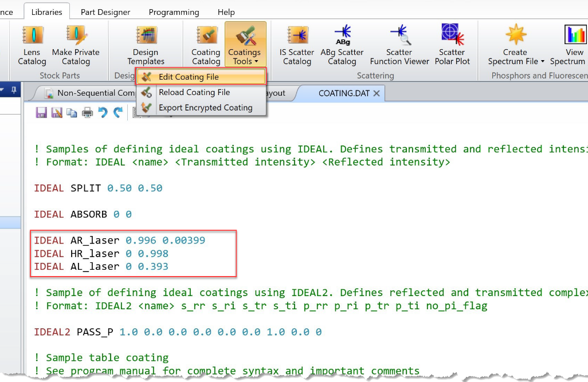588x382 pixels.
Task: Click the Save icon in editor toolbar
Action: pos(41,112)
